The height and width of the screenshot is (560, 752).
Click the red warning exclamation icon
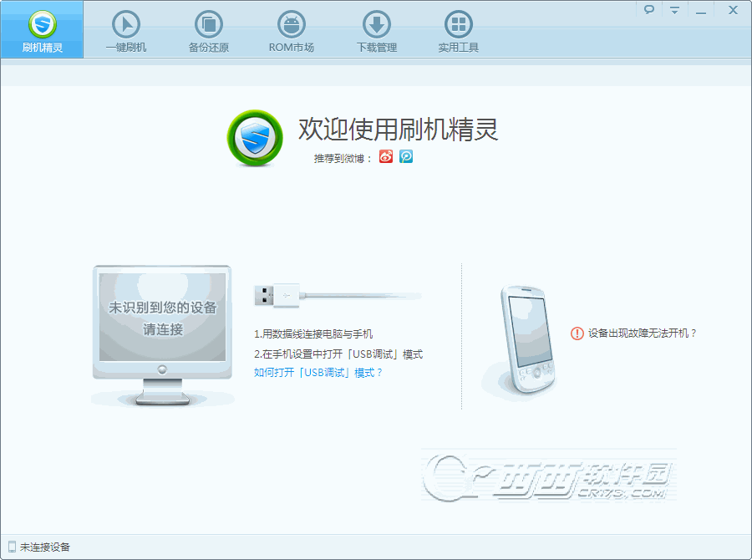point(577,333)
